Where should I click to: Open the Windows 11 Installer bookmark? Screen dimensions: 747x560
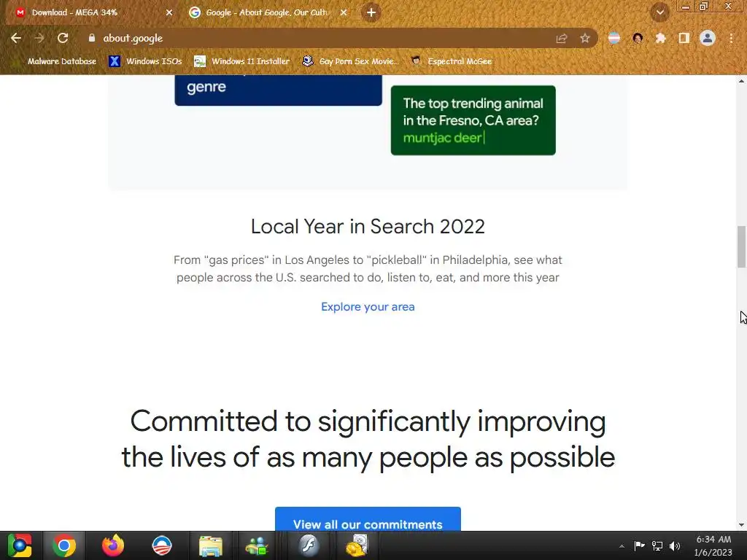(242, 61)
